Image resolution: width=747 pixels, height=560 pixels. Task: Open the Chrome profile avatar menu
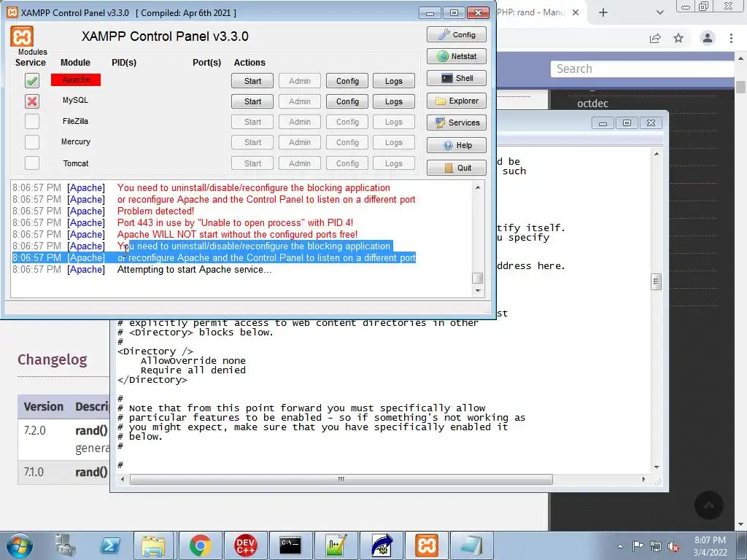point(708,38)
